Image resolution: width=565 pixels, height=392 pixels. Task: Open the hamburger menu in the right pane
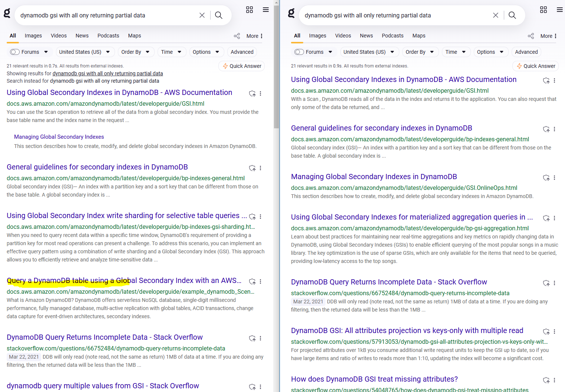[x=559, y=10]
